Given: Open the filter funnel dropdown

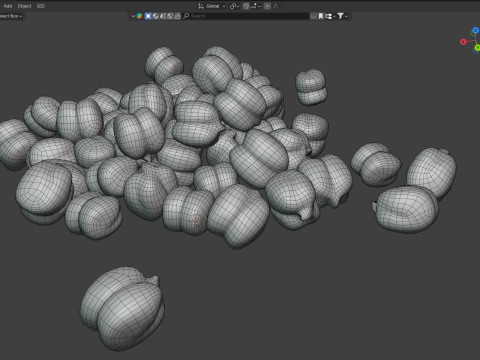Looking at the screenshot, I should 342,16.
